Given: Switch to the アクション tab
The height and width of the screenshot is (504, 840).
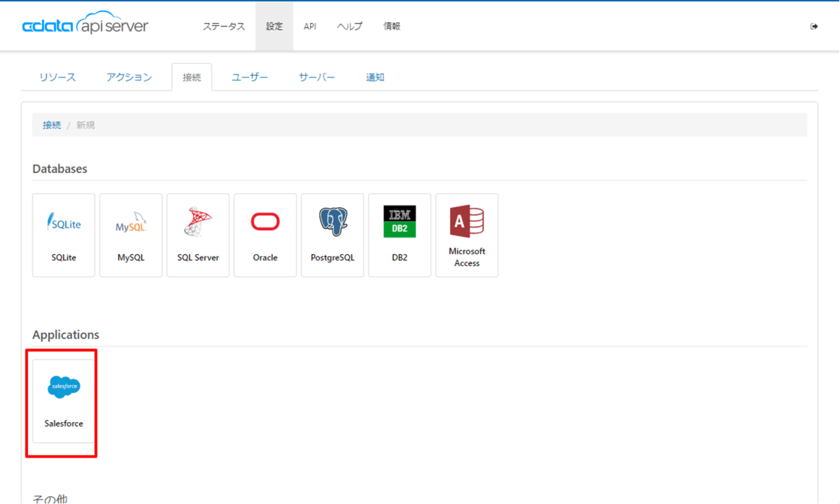Looking at the screenshot, I should tap(129, 77).
